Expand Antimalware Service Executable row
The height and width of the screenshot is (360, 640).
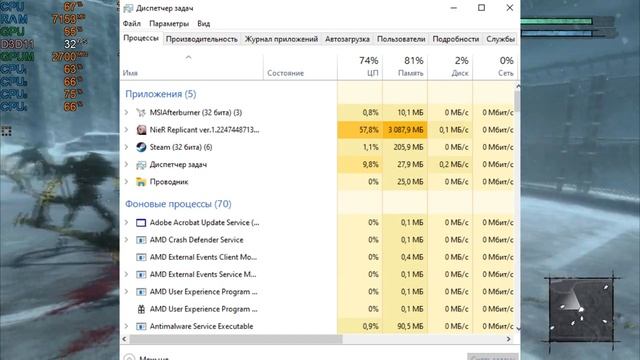point(127,326)
